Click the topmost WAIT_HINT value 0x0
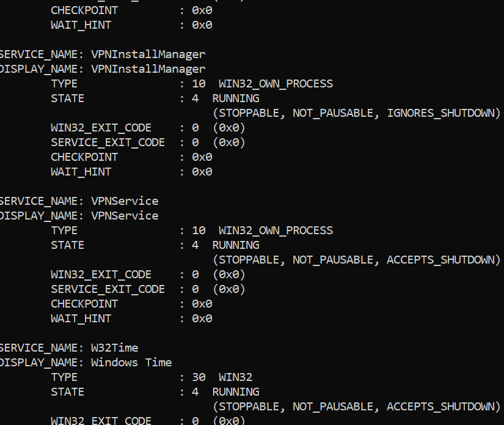504x425 pixels. tap(202, 25)
